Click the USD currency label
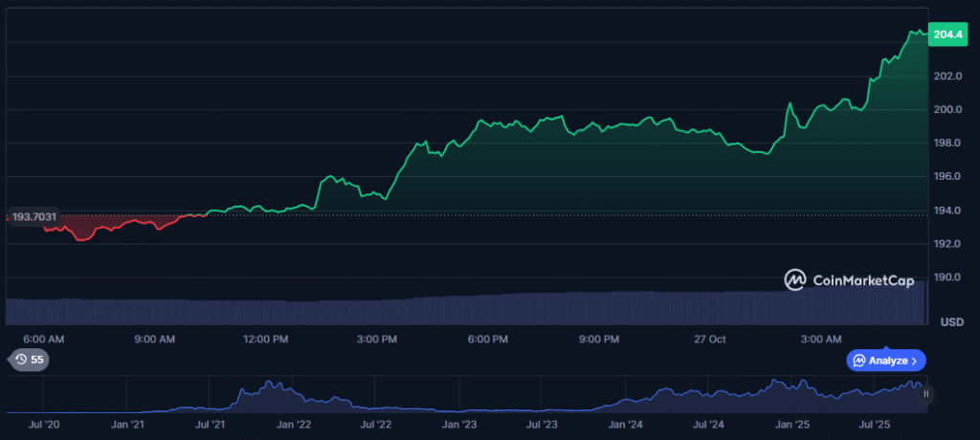980x440 pixels. click(x=951, y=322)
